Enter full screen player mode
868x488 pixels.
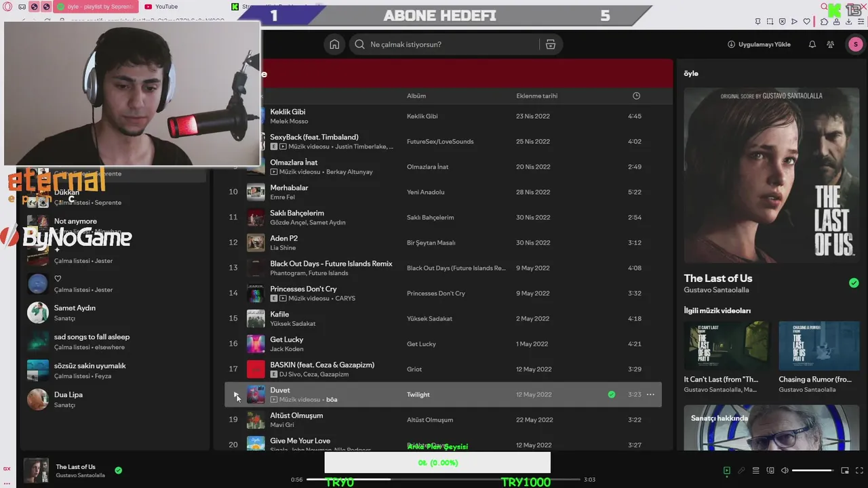[x=859, y=470]
